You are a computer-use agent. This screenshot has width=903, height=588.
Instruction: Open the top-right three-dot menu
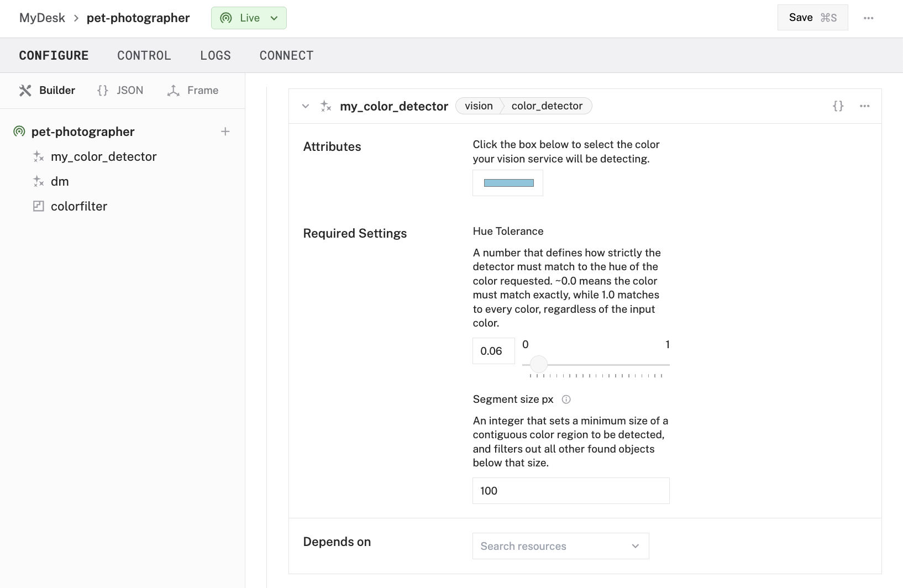(868, 18)
